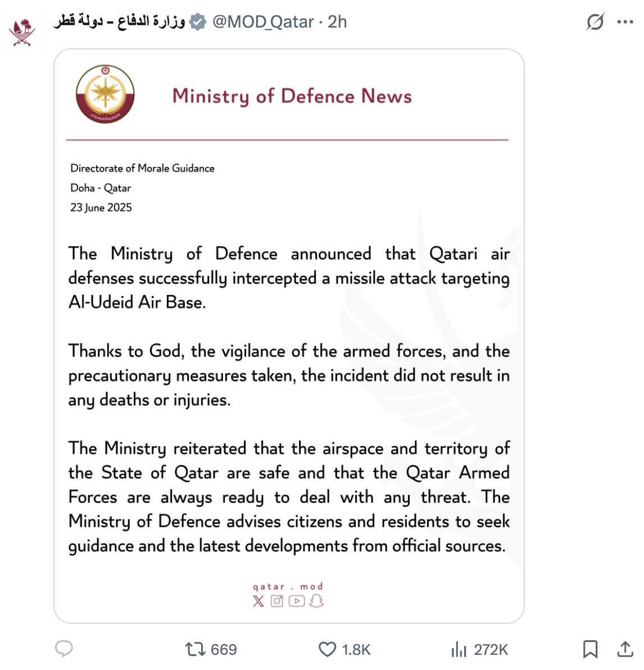View post analytics showing 272K views
Viewport: 644px width, 670px height.
pos(479,649)
